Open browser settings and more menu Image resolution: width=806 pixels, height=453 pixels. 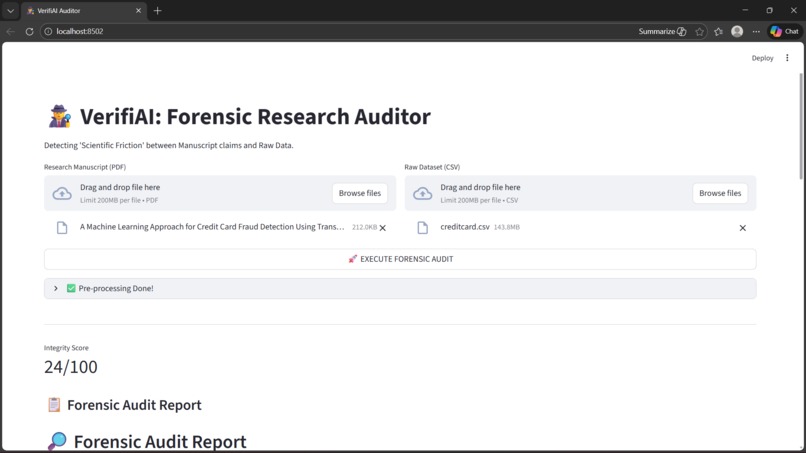(x=756, y=31)
